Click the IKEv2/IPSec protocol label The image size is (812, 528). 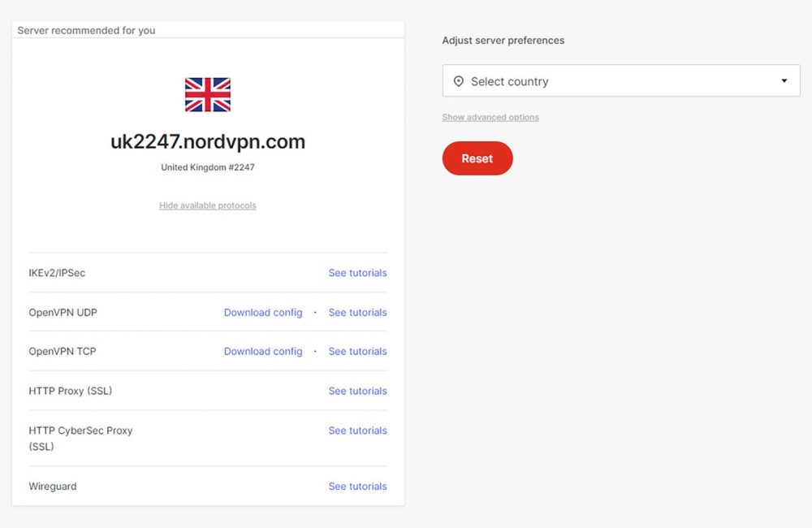(x=57, y=273)
